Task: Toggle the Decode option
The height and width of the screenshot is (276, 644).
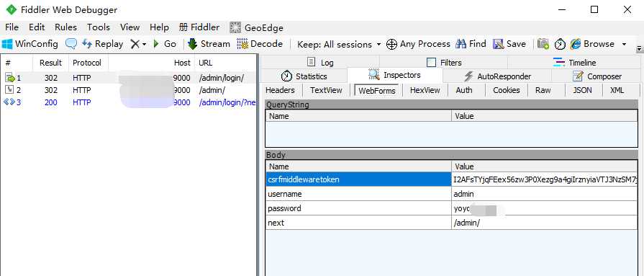Action: point(260,44)
